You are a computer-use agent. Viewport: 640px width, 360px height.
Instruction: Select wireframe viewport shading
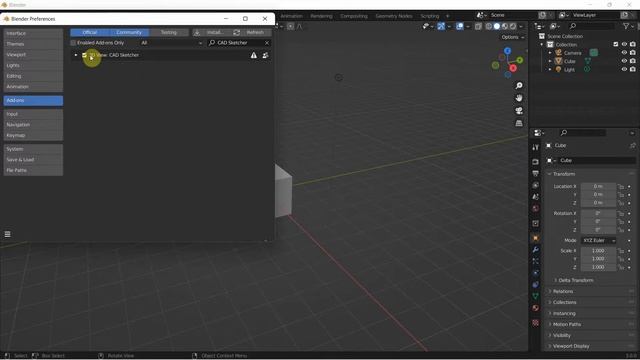[x=489, y=26]
